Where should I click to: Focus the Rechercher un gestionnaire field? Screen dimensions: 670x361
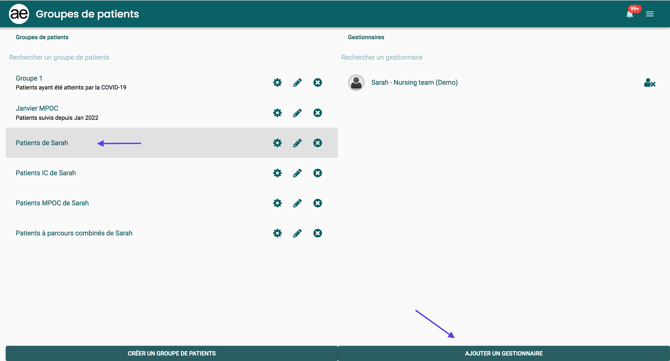pos(503,57)
